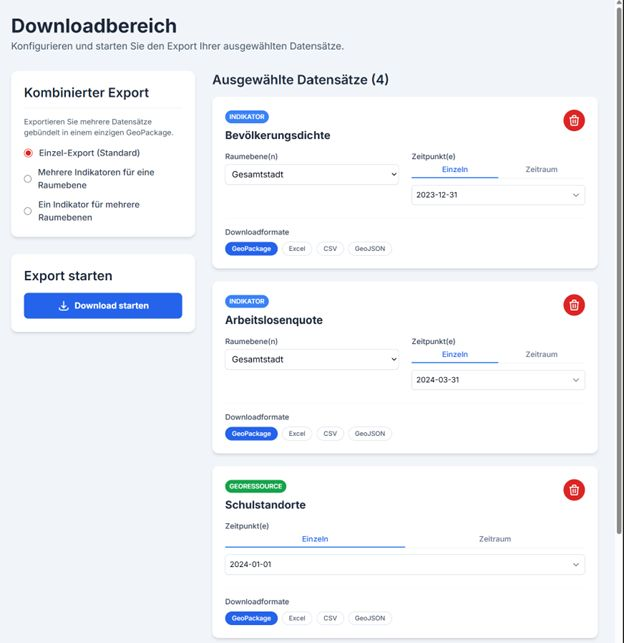
Task: Click the green GEORESSOURCE badge
Action: click(255, 486)
